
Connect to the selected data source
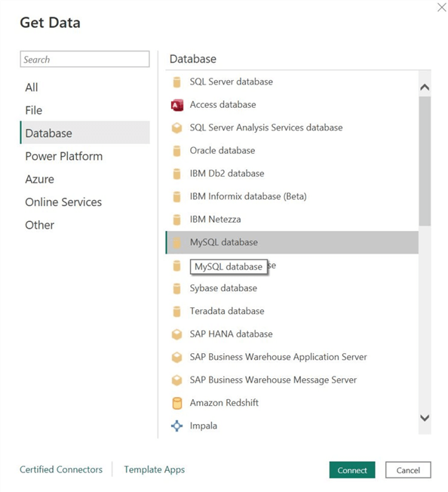click(x=352, y=469)
